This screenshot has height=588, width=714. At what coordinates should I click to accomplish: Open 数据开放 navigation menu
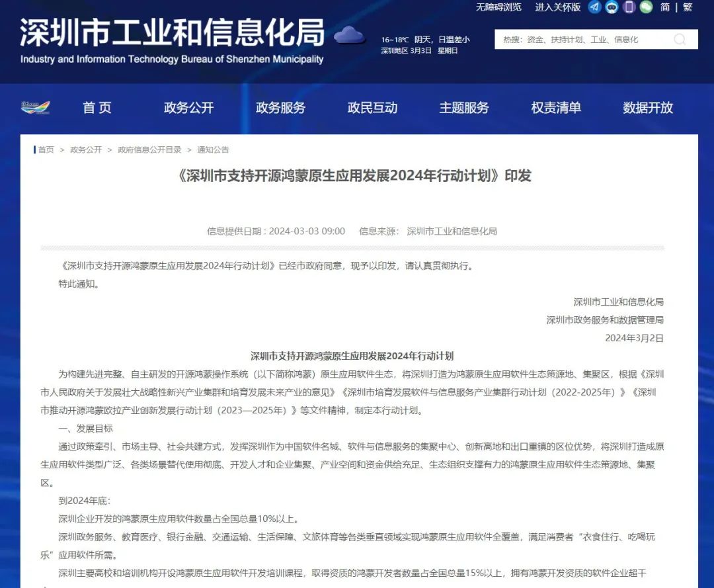(x=648, y=108)
